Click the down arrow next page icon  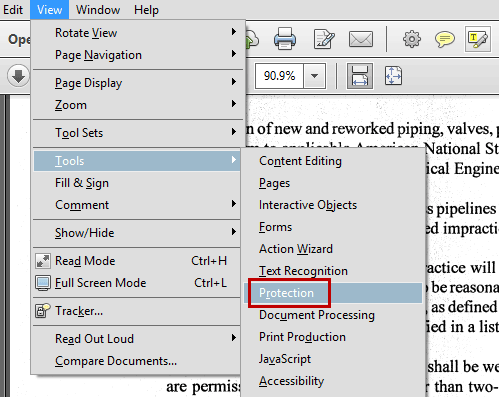pos(19,76)
